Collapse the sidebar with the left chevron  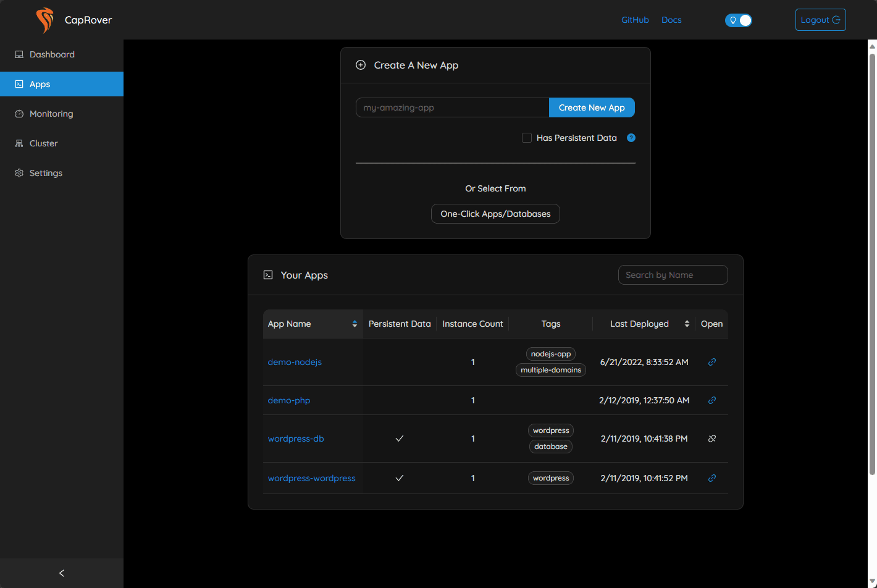(x=62, y=573)
